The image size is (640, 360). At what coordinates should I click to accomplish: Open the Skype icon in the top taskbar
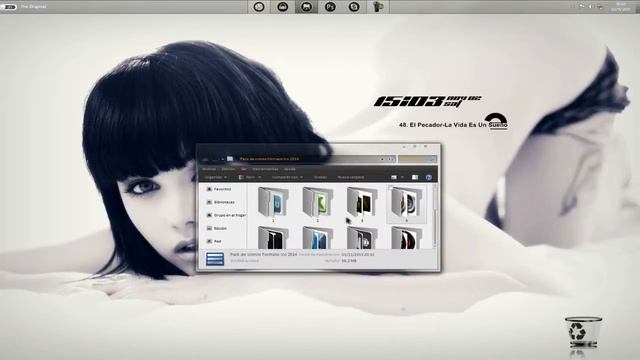354,7
